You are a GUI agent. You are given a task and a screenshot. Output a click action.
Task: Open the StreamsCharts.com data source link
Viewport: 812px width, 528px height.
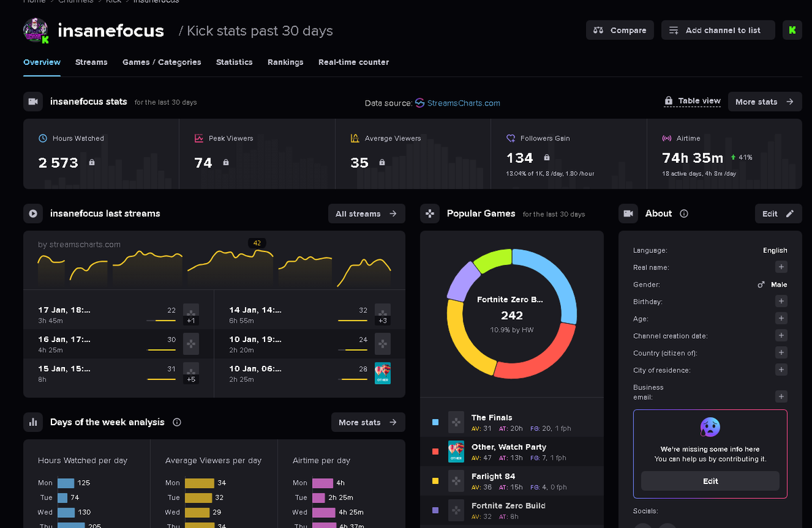point(458,103)
